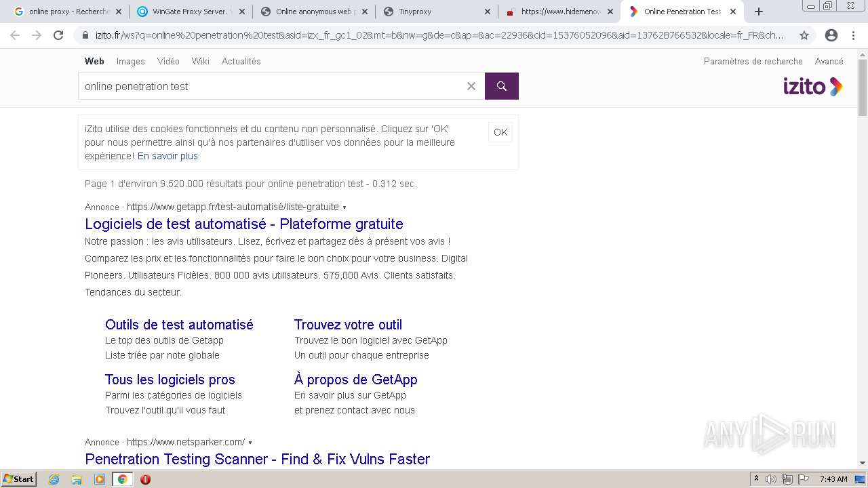
Task: Expand the getapp.fr ad dropdown arrow
Action: (344, 207)
